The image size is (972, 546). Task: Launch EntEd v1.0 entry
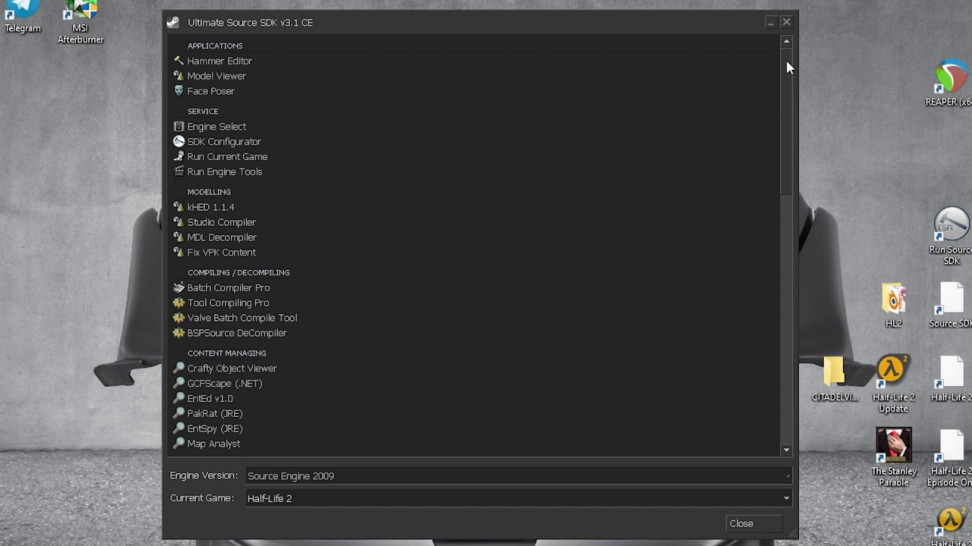[x=210, y=398]
